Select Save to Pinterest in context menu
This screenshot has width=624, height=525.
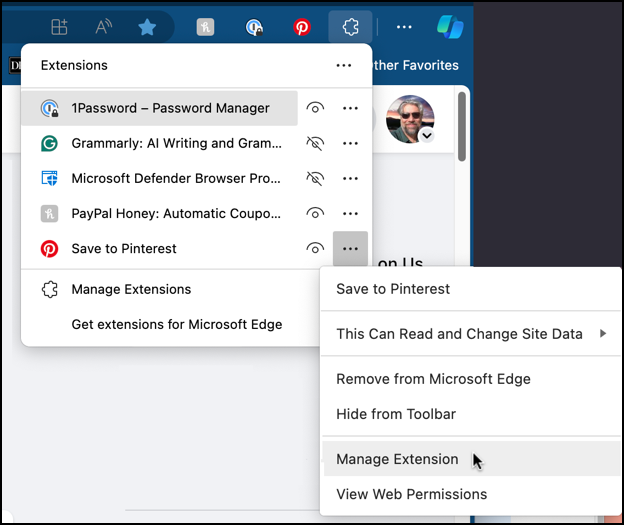(471, 289)
